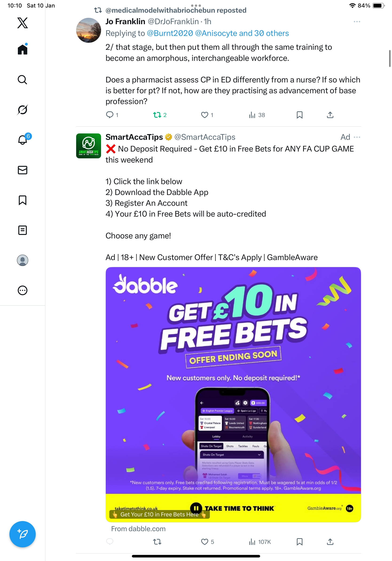This screenshot has height=561, width=392.
Task: Open more options on Jo Franklin's post
Action: point(357,22)
